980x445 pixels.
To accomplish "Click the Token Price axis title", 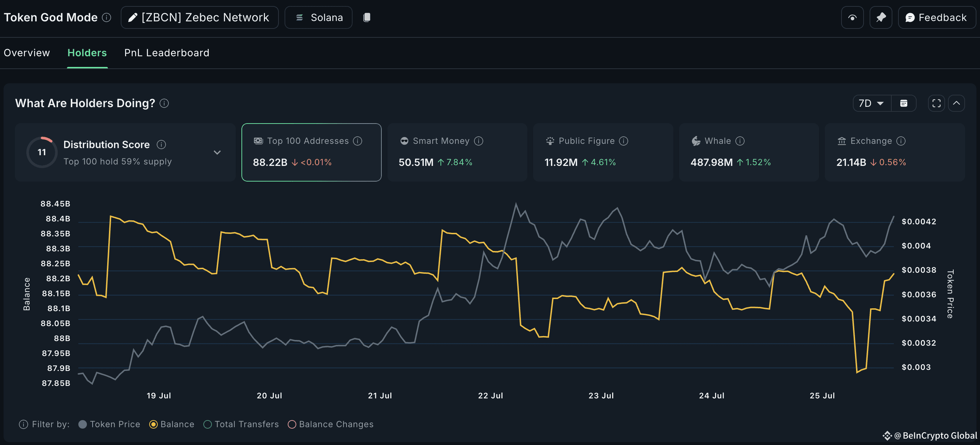I will pyautogui.click(x=950, y=294).
